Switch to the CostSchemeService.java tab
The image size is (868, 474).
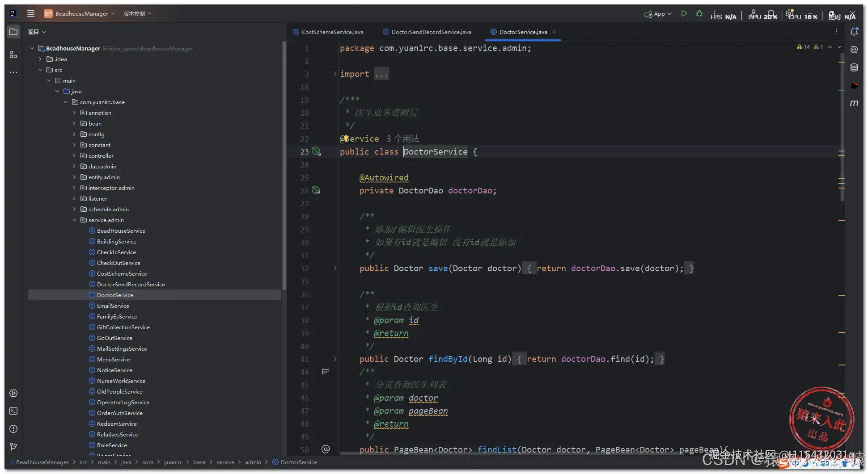(x=328, y=32)
